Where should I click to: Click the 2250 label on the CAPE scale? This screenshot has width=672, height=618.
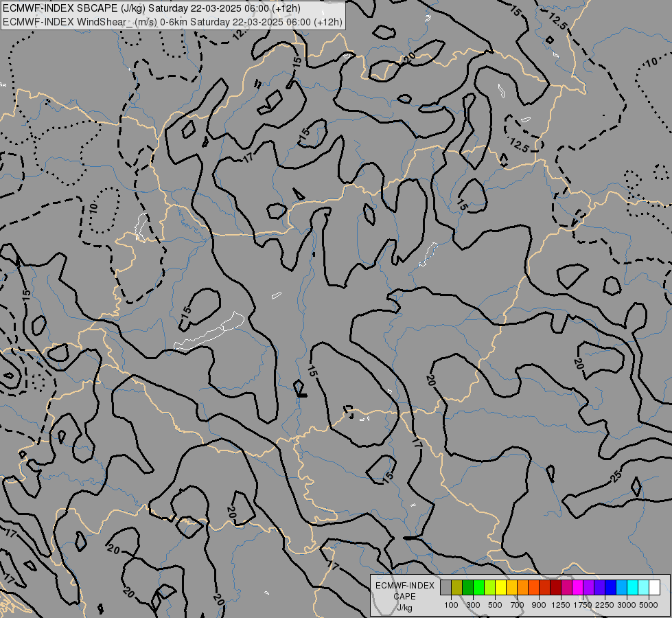click(x=605, y=605)
